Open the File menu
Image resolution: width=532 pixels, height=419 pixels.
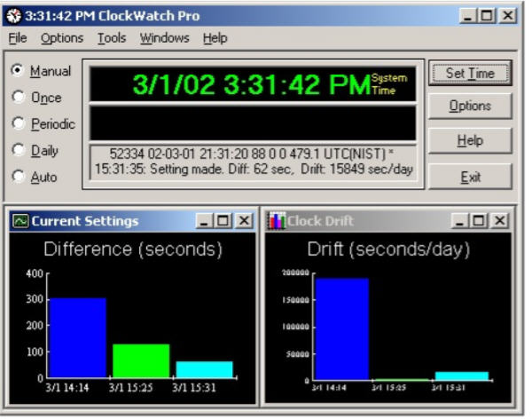pos(18,38)
